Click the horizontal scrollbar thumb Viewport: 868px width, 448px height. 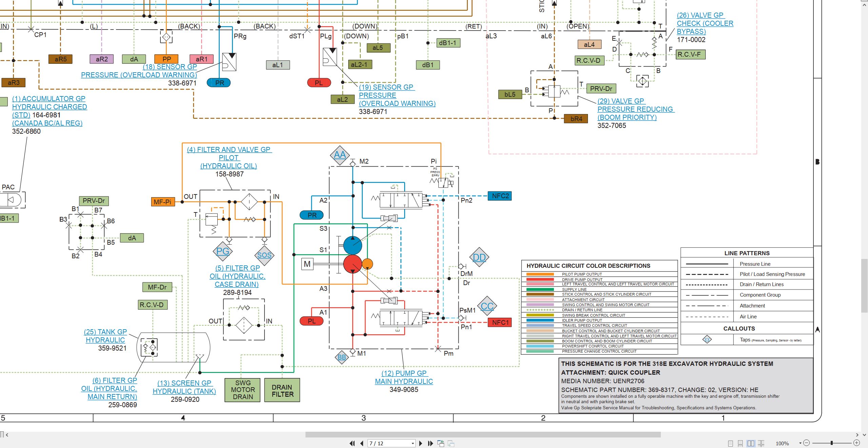click(483, 434)
